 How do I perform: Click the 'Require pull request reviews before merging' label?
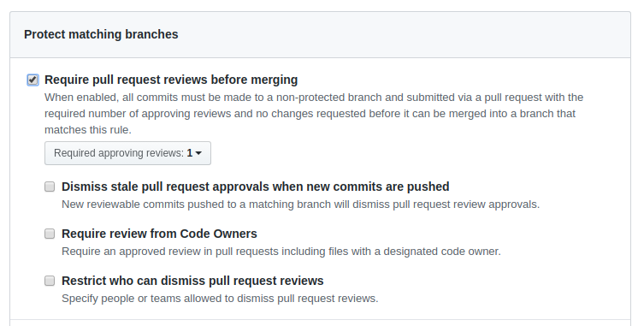(x=171, y=80)
